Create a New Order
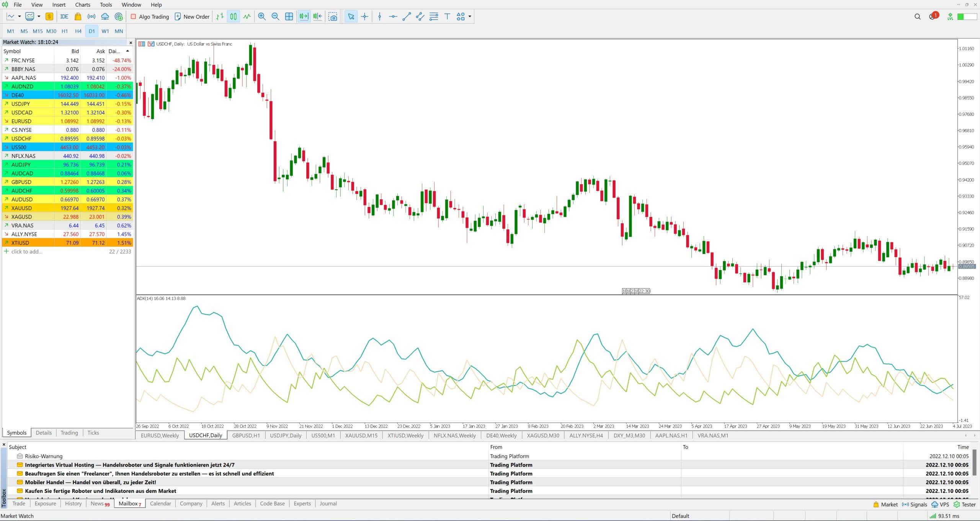The width and height of the screenshot is (980, 521). click(x=191, y=16)
